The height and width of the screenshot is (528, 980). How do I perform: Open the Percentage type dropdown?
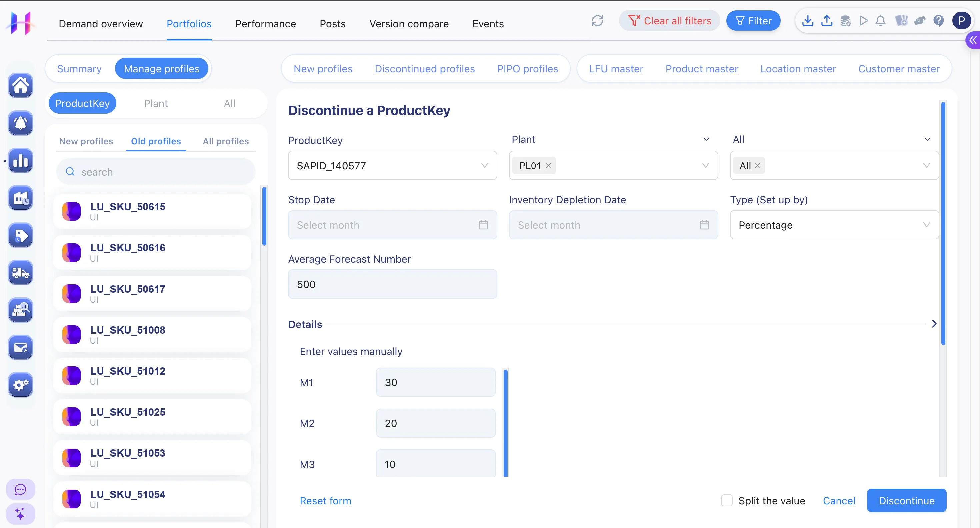pyautogui.click(x=834, y=225)
